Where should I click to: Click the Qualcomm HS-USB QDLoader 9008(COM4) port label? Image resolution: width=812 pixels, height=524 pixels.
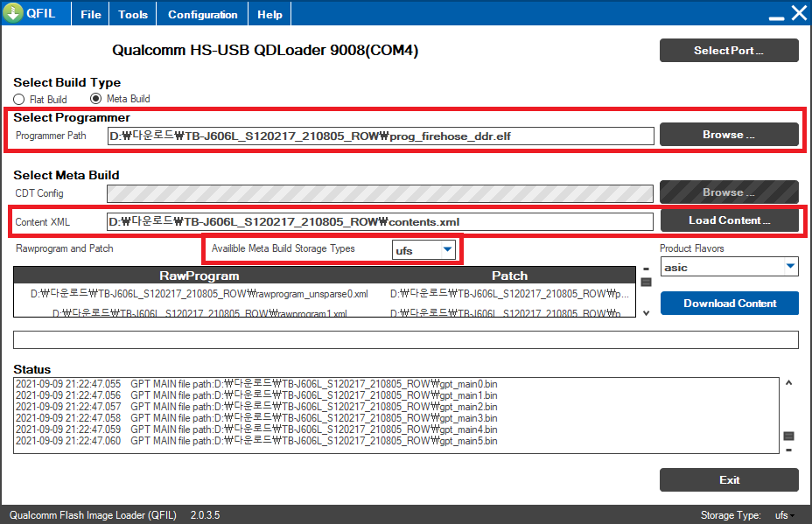click(265, 50)
